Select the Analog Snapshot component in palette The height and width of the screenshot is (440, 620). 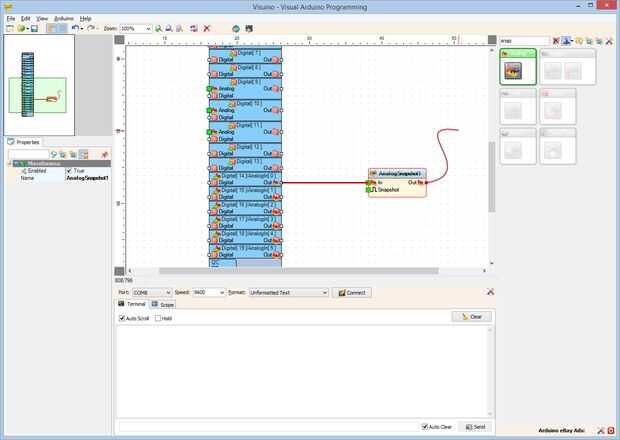[513, 71]
